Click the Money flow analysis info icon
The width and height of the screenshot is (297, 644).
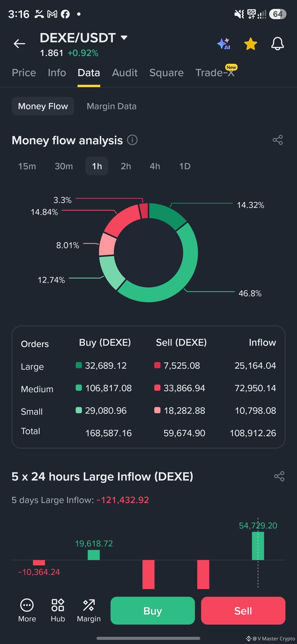coord(132,140)
